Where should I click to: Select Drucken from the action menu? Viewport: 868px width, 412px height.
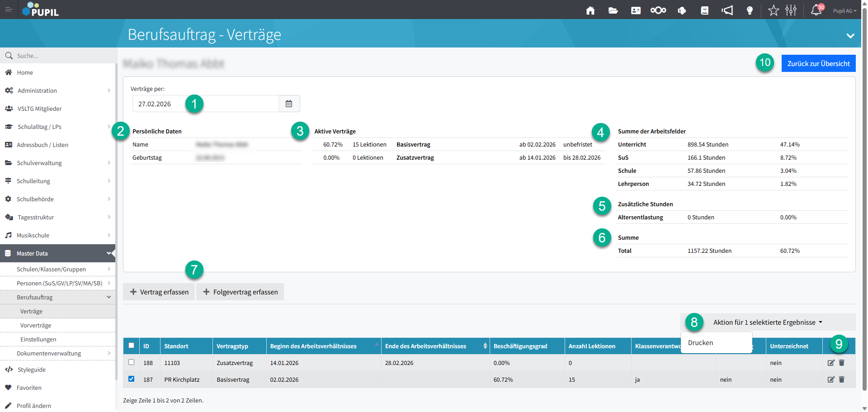(x=701, y=343)
